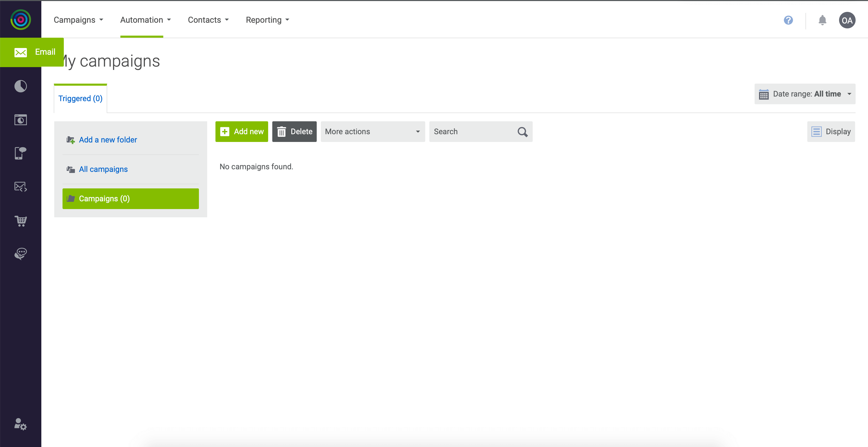Expand the Contacts menu

pos(208,20)
